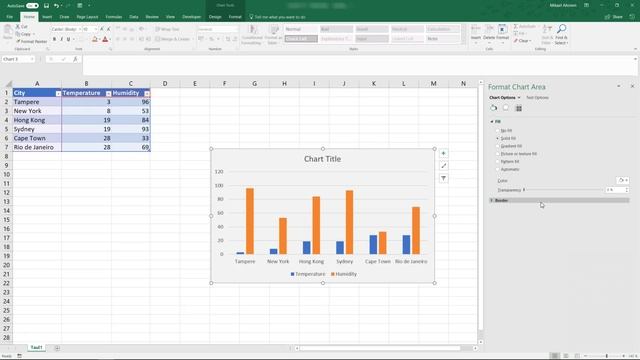
Task: Open Conditional Formatting
Action: click(252, 34)
